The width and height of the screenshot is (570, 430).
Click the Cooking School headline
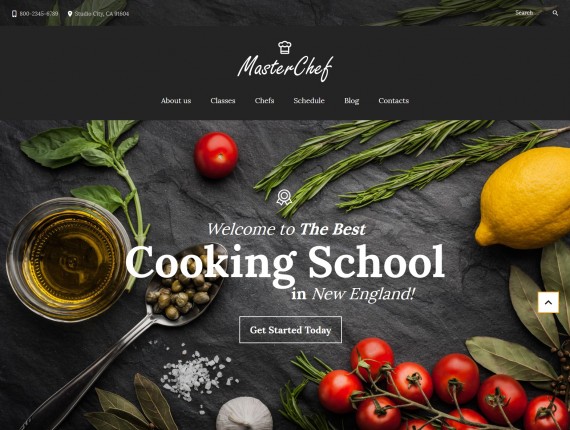coord(285,263)
